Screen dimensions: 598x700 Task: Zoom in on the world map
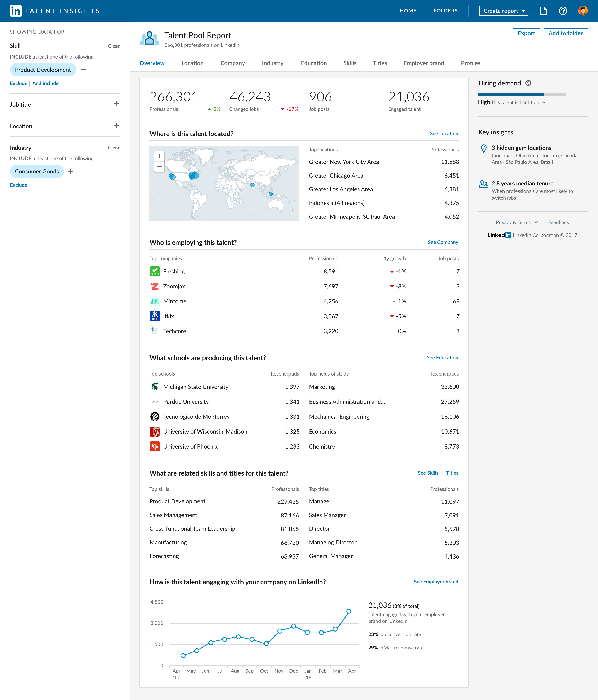(x=159, y=156)
